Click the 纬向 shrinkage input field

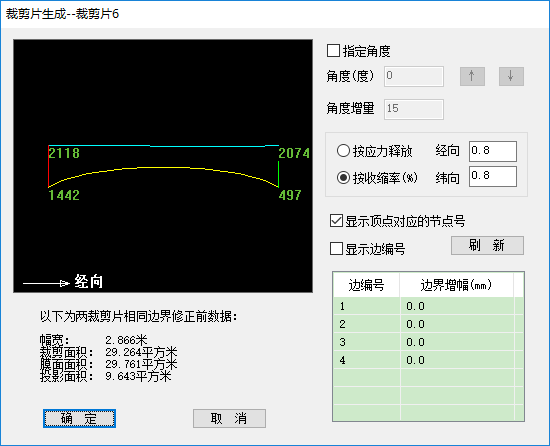tap(493, 176)
